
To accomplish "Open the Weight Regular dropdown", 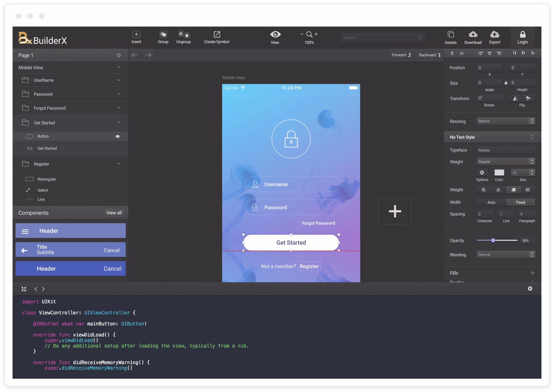I will click(506, 162).
